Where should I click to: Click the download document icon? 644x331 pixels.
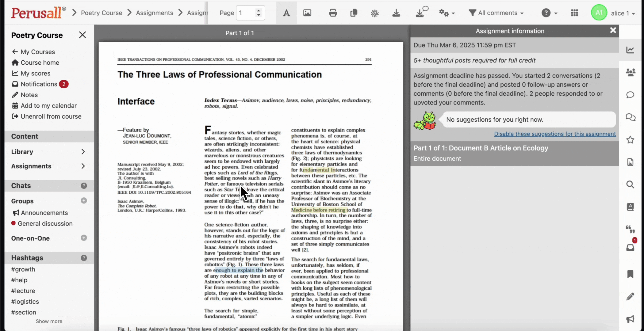pyautogui.click(x=396, y=13)
